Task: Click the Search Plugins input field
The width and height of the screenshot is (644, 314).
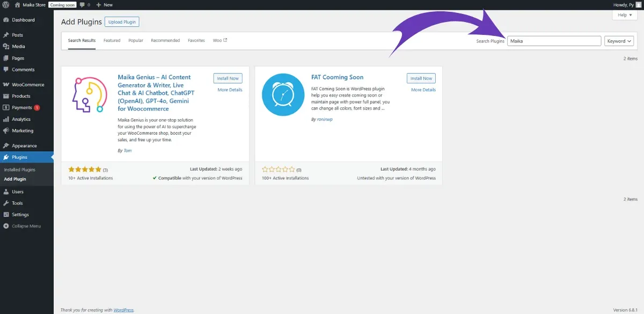Action: 554,41
